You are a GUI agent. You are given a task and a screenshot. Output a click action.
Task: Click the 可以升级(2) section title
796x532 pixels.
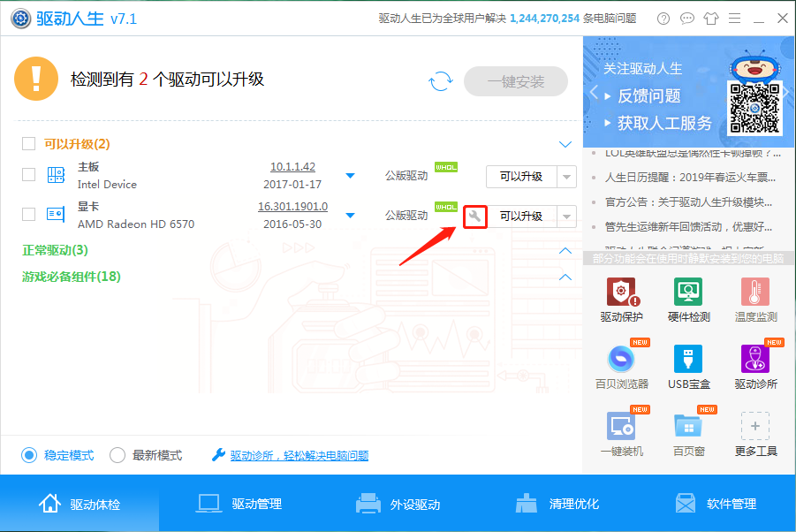(77, 144)
